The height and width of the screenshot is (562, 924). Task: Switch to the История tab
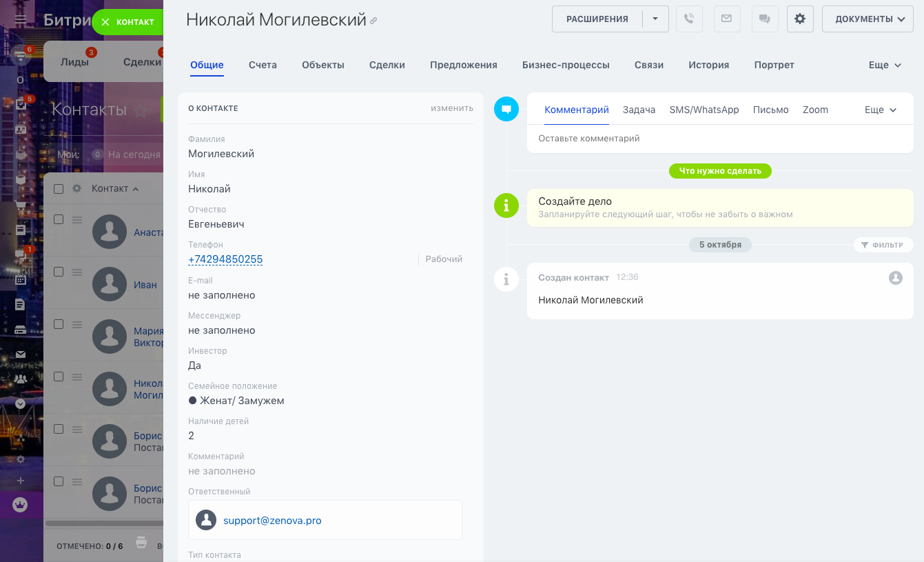709,65
